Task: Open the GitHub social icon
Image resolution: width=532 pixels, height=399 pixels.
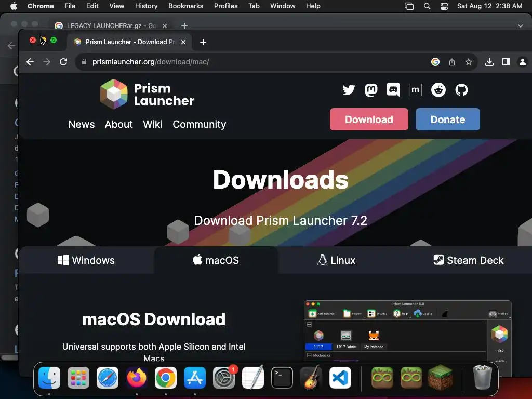Action: [x=461, y=90]
